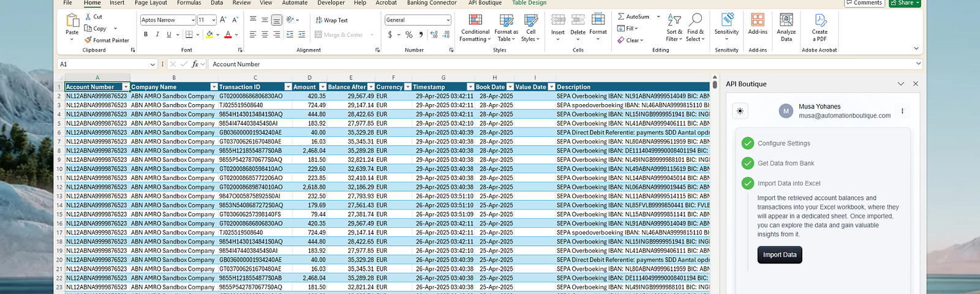Toggle Center horizontal alignment
The height and width of the screenshot is (294, 980).
pyautogui.click(x=265, y=35)
